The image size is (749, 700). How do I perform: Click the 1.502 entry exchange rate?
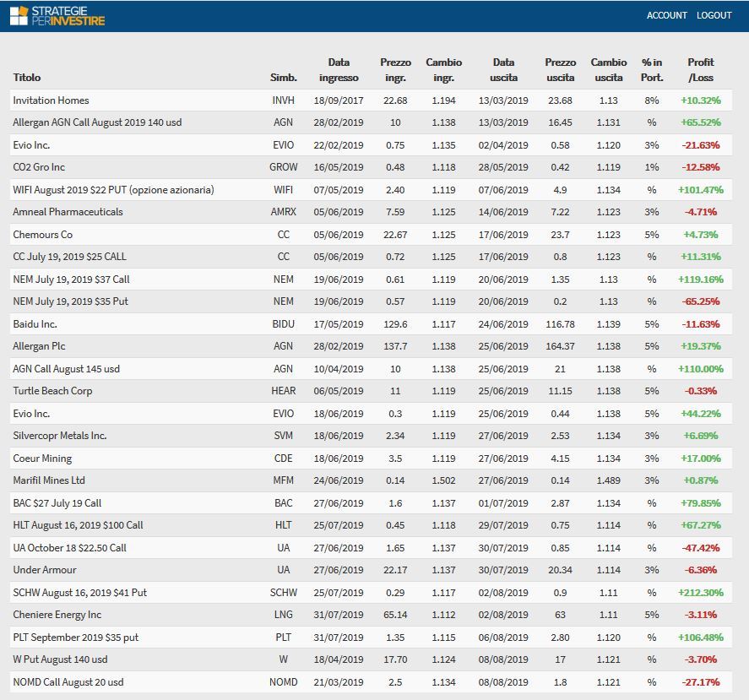point(444,480)
